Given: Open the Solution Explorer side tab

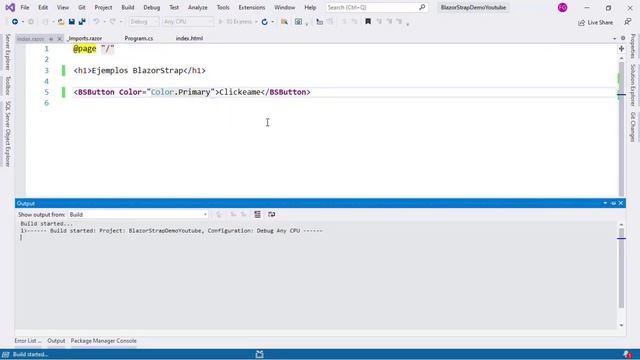Looking at the screenshot, I should [x=633, y=85].
